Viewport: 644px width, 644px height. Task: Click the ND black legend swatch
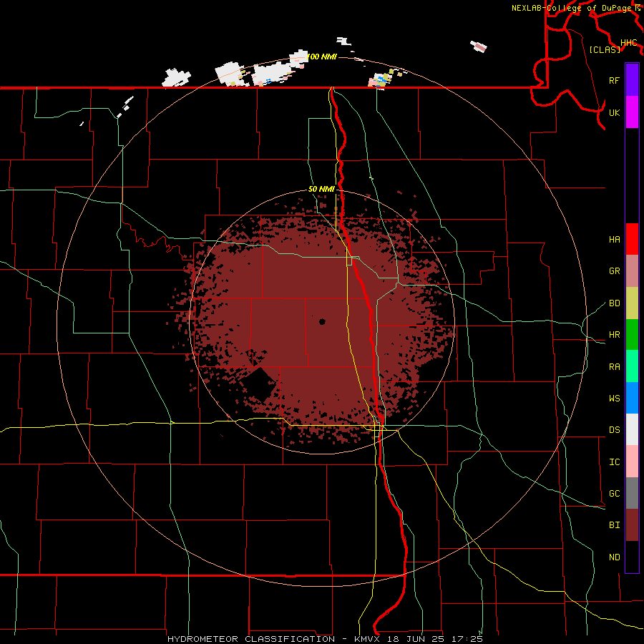pos(632,557)
